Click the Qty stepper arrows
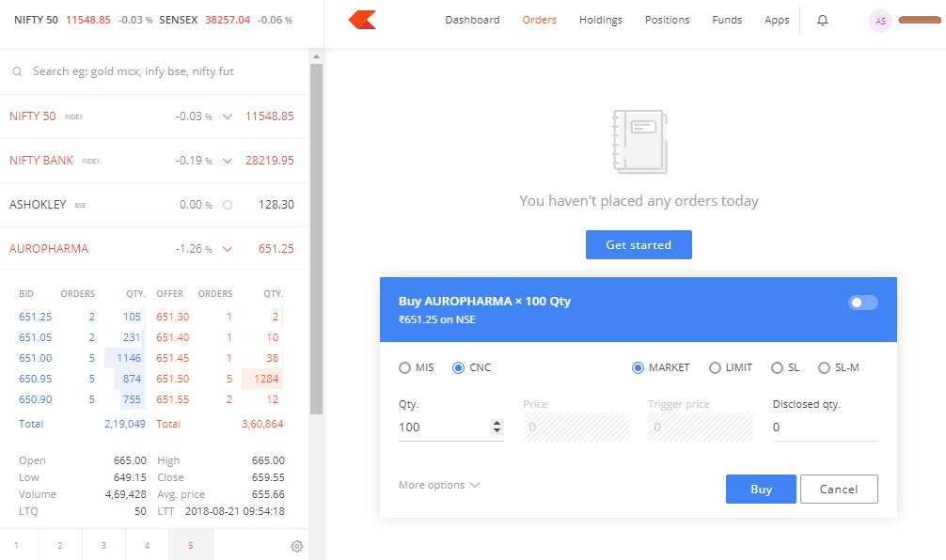This screenshot has width=946, height=560. 497,427
